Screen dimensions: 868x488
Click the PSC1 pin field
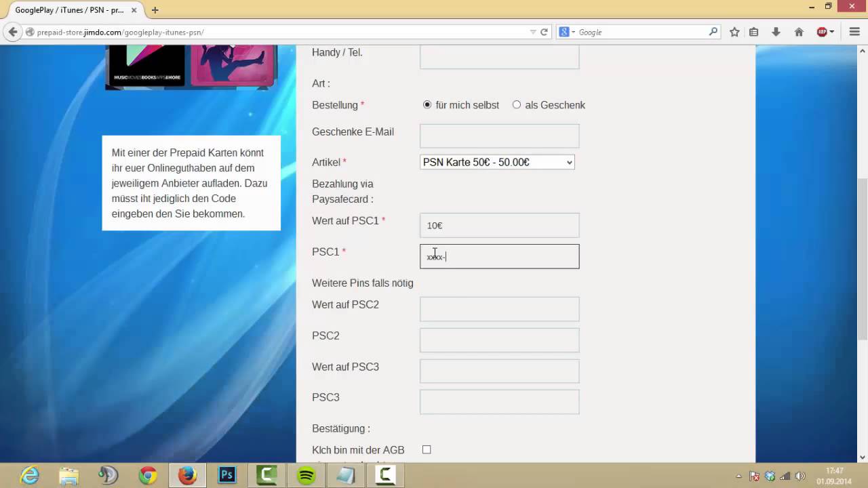click(499, 256)
